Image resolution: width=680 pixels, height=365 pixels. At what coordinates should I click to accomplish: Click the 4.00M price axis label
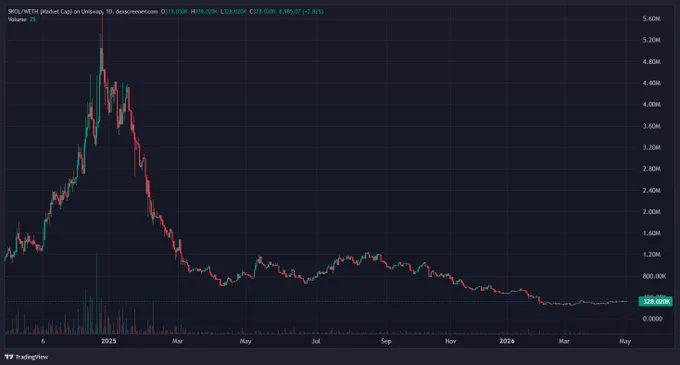[651, 104]
